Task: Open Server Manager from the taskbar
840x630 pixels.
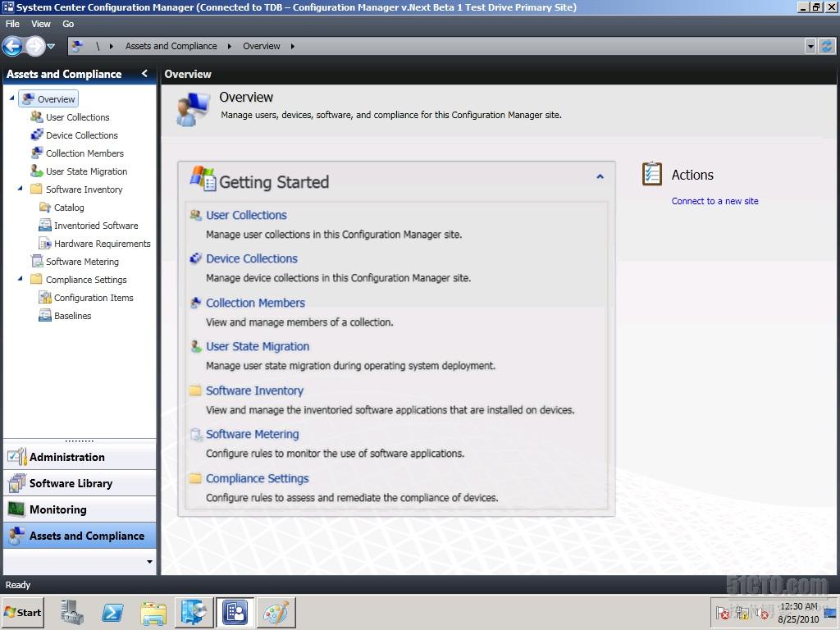Action: pos(72,612)
